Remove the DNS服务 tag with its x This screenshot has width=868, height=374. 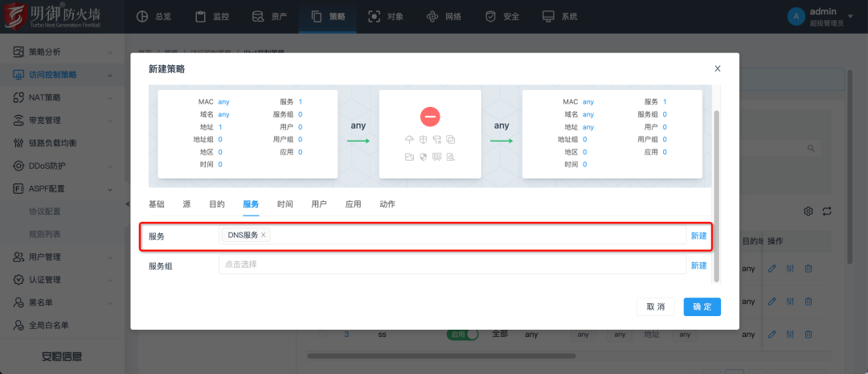264,236
